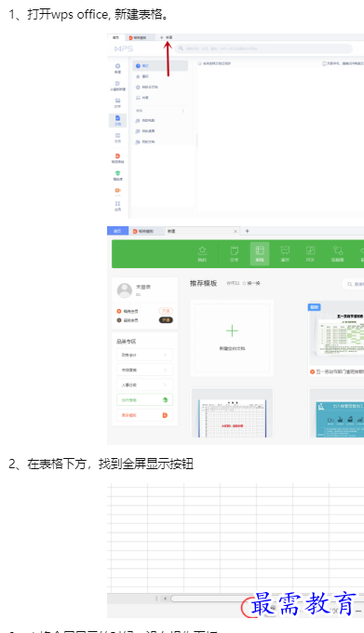Screen dimensions: 364x633
Task: Click the 推荐模板 heading text
Action: pyautogui.click(x=203, y=283)
